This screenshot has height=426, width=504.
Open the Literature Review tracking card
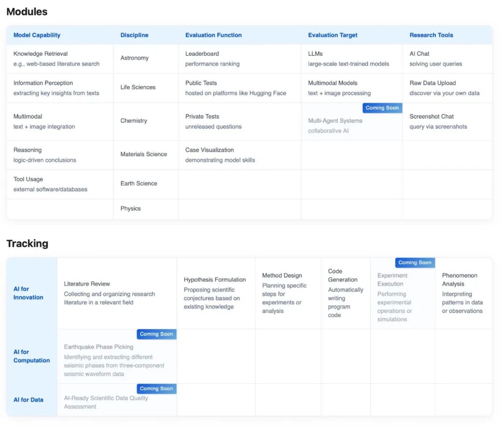click(x=117, y=293)
